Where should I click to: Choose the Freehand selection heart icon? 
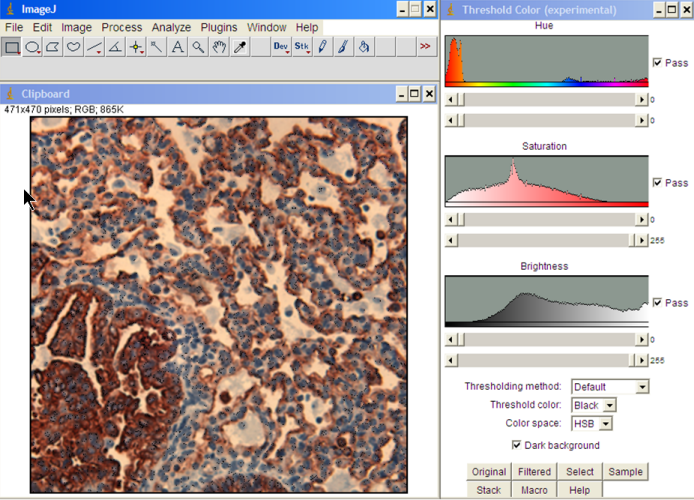pos(74,47)
